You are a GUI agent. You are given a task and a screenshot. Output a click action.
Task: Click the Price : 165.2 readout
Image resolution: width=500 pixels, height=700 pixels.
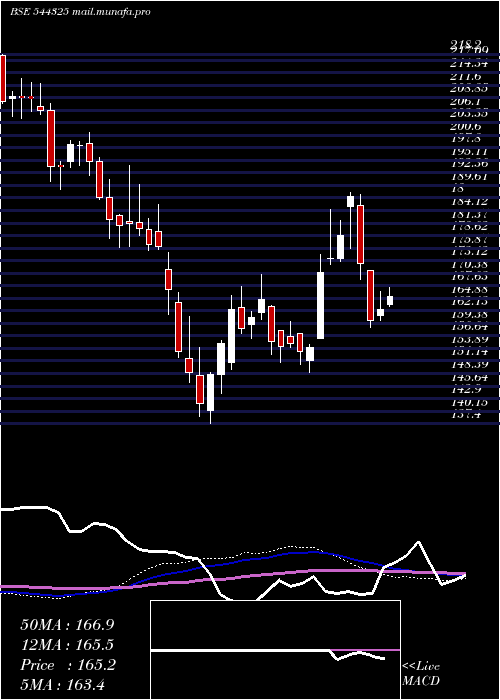[x=68, y=665]
